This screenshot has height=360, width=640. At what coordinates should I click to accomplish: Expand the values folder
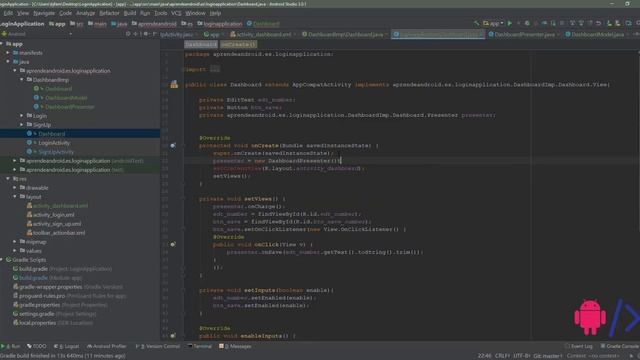click(15, 251)
